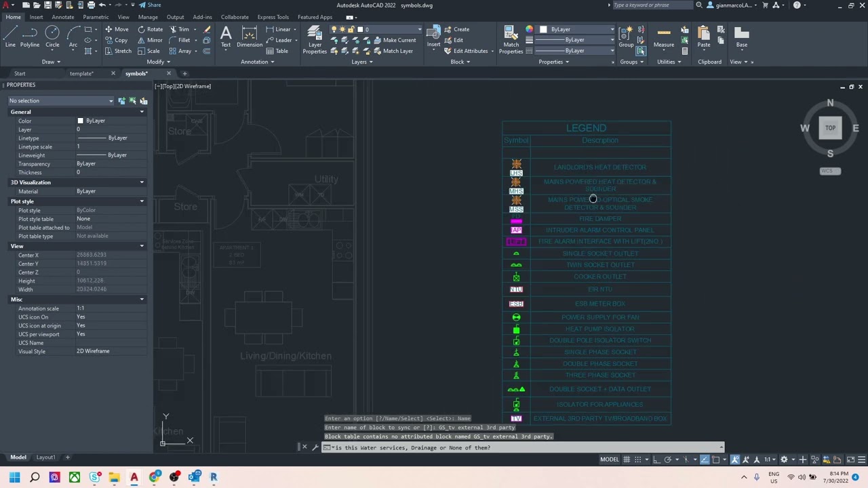Click the ByLayer color swatch in palette

point(80,121)
